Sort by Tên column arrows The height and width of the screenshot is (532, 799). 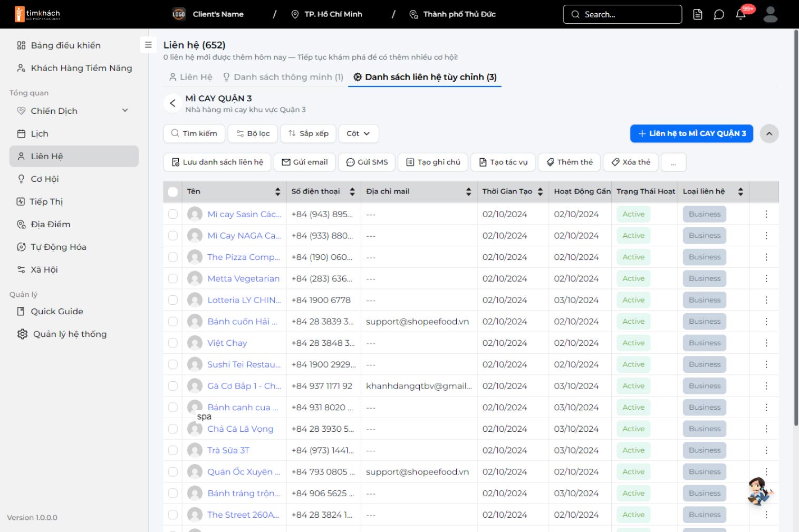coord(277,191)
